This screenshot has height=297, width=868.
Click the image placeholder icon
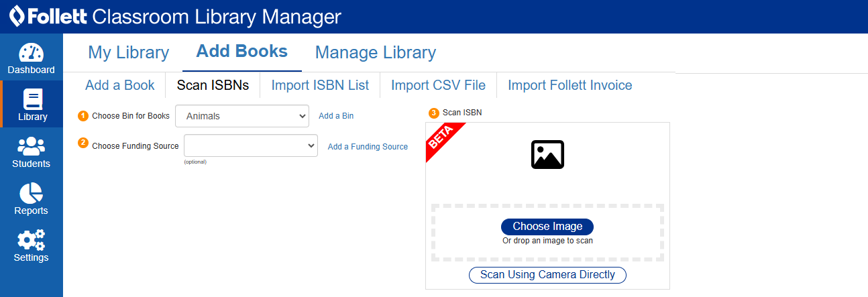[x=547, y=154]
